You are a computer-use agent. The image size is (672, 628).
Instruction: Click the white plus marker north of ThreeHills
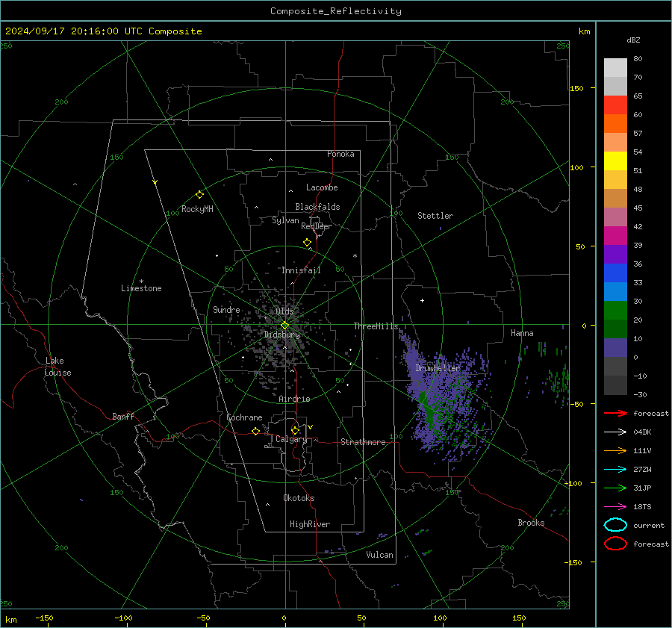tap(422, 300)
